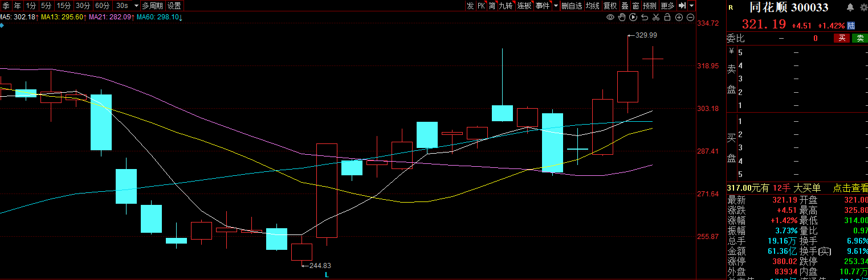Screen dimensions: 868x280
Task: Open the 设置 settings button
Action: click(174, 6)
